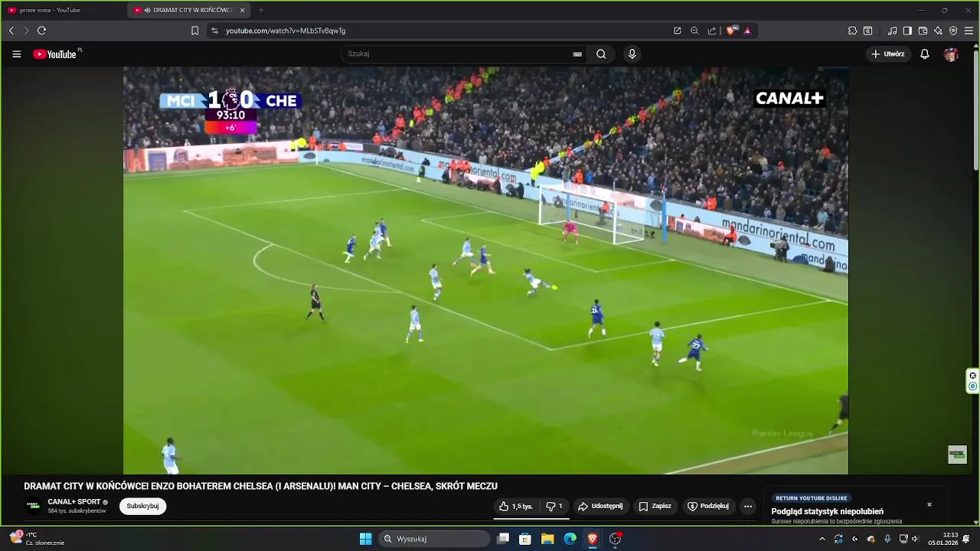View site information icon in address bar
The width and height of the screenshot is (980, 551).
coord(214,31)
